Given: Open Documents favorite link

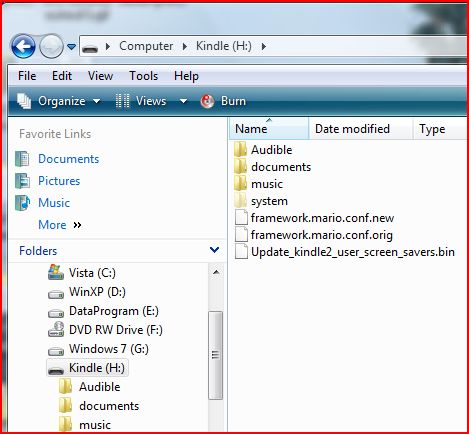Looking at the screenshot, I should [68, 159].
